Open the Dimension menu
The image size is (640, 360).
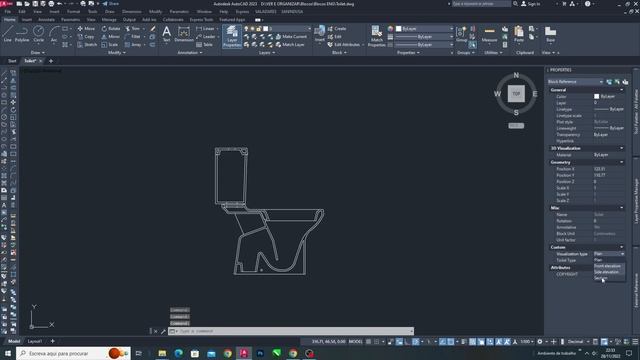(x=131, y=12)
